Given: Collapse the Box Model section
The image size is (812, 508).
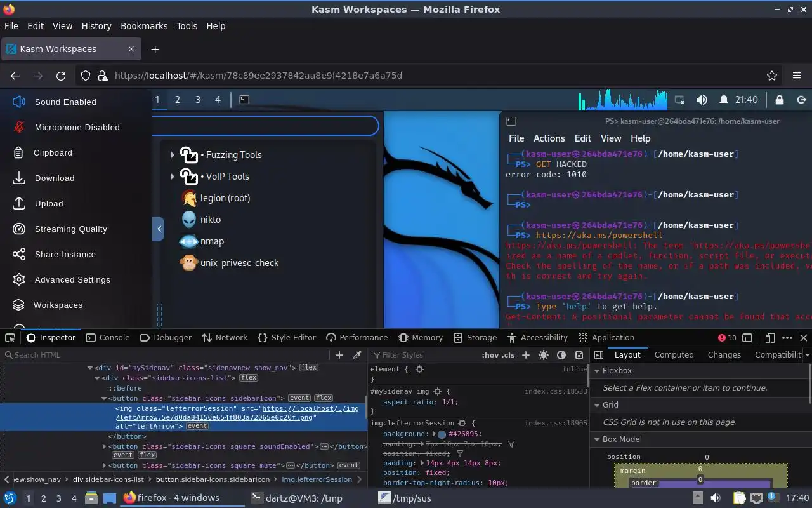Looking at the screenshot, I should coord(597,439).
